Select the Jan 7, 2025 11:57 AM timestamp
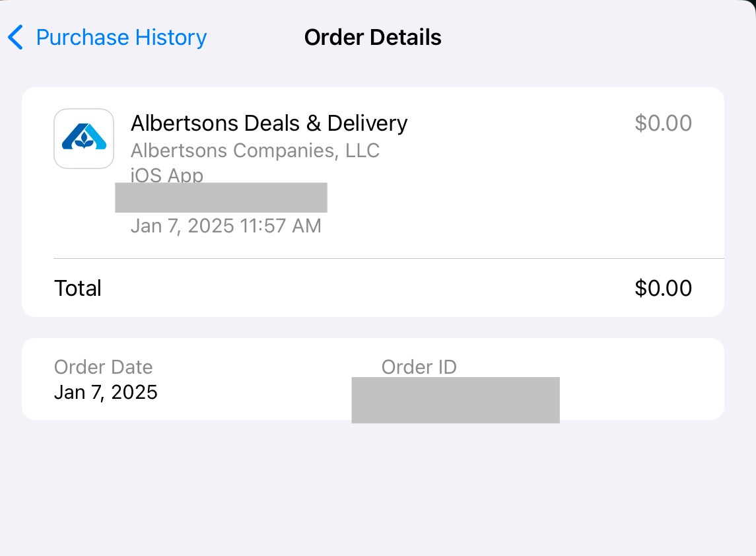This screenshot has height=556, width=756. point(226,226)
